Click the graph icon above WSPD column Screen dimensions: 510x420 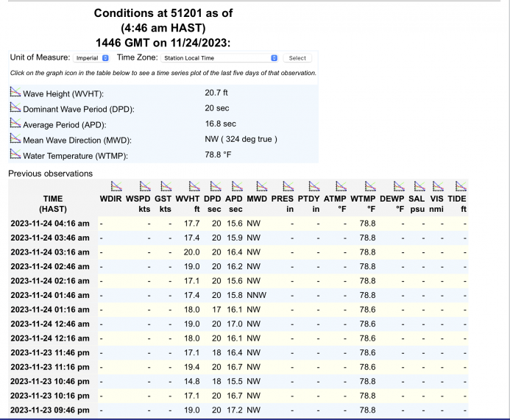click(x=145, y=186)
